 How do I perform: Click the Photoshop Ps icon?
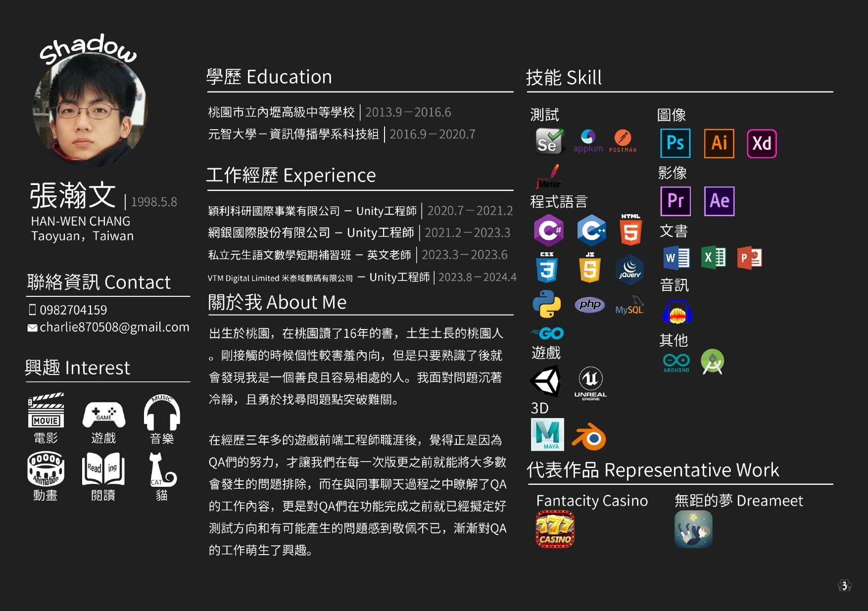point(675,143)
